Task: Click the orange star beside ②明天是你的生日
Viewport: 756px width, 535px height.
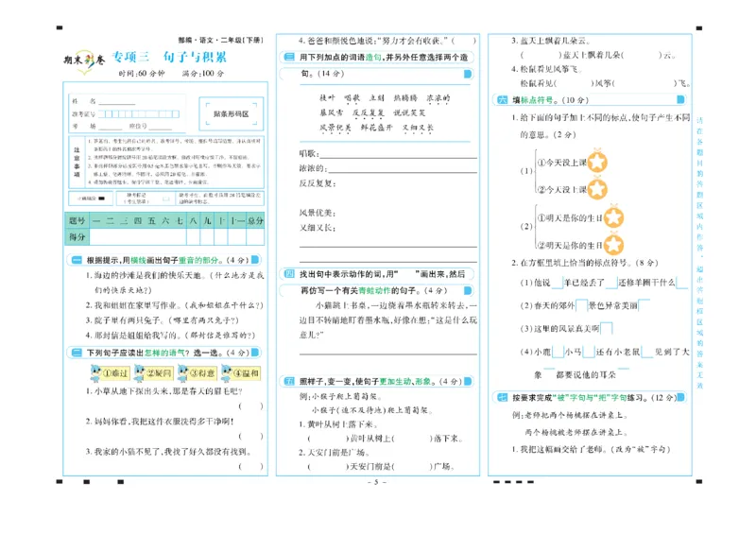Action: pos(613,244)
